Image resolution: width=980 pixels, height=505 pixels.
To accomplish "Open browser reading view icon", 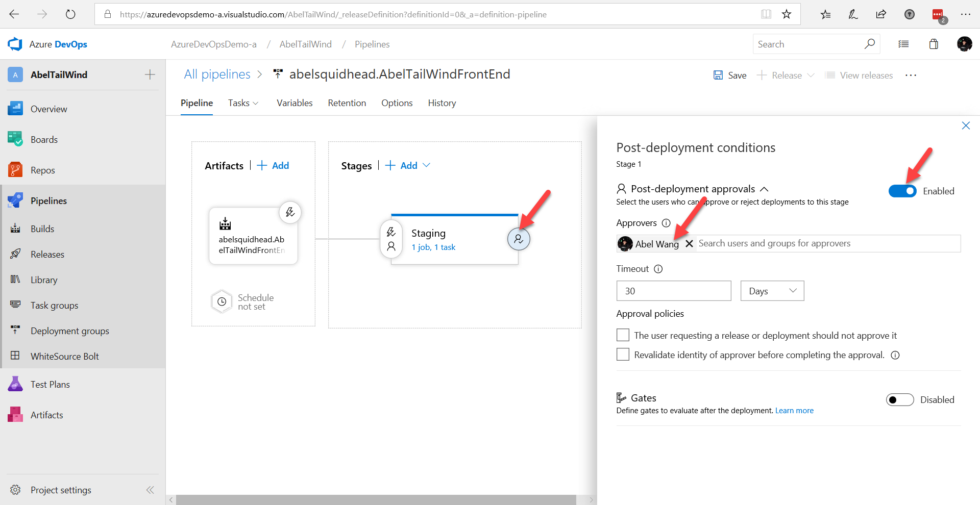I will 766,14.
